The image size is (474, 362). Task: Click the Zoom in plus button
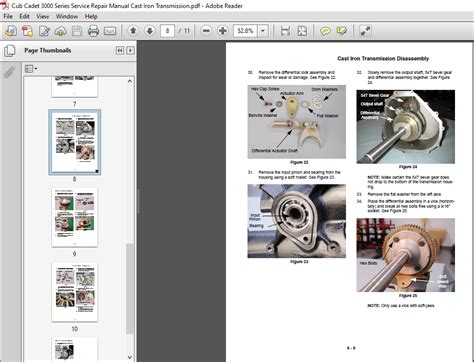click(x=223, y=31)
